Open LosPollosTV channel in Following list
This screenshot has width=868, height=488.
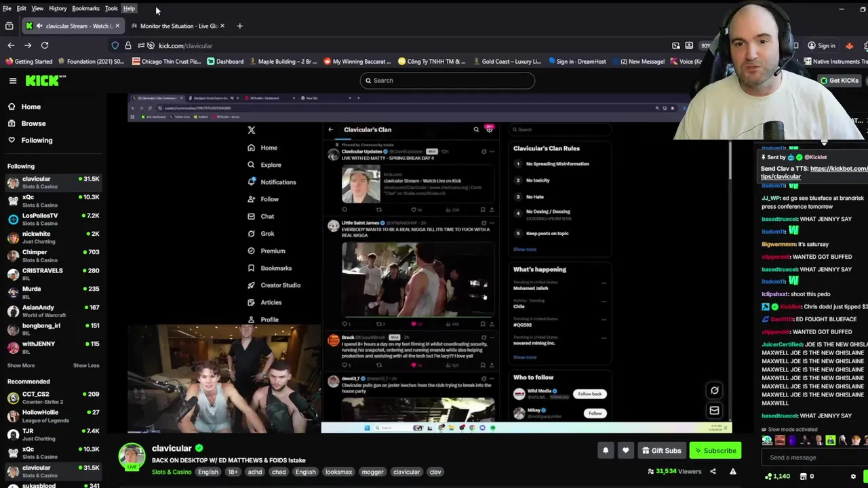(53, 219)
